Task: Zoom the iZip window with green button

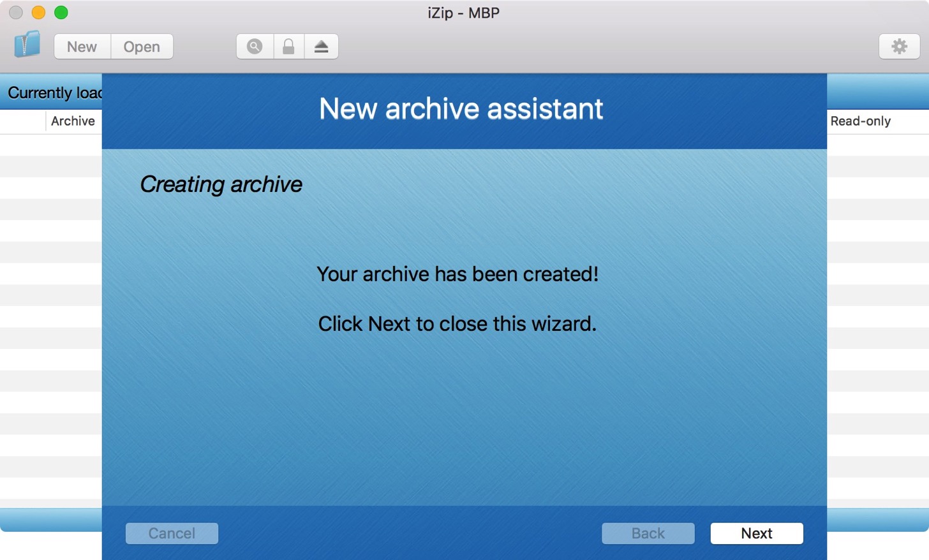Action: 61,13
